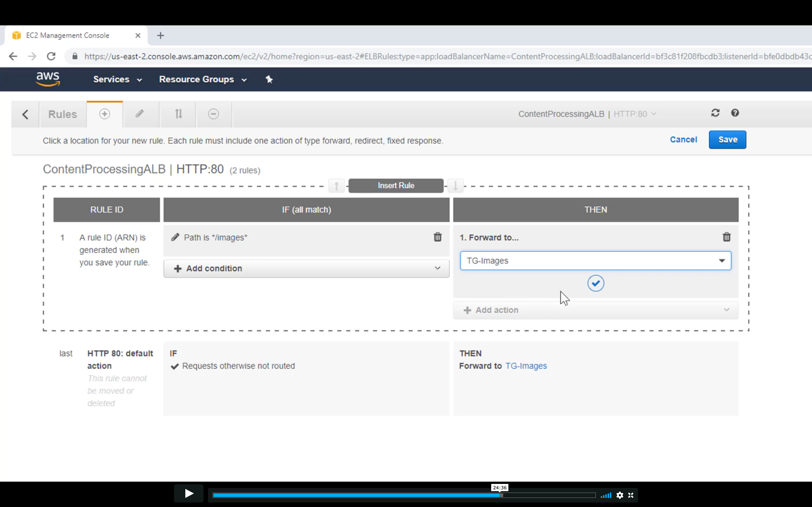Open the reorder rules arrows tab
The width and height of the screenshot is (812, 507).
[x=178, y=114]
